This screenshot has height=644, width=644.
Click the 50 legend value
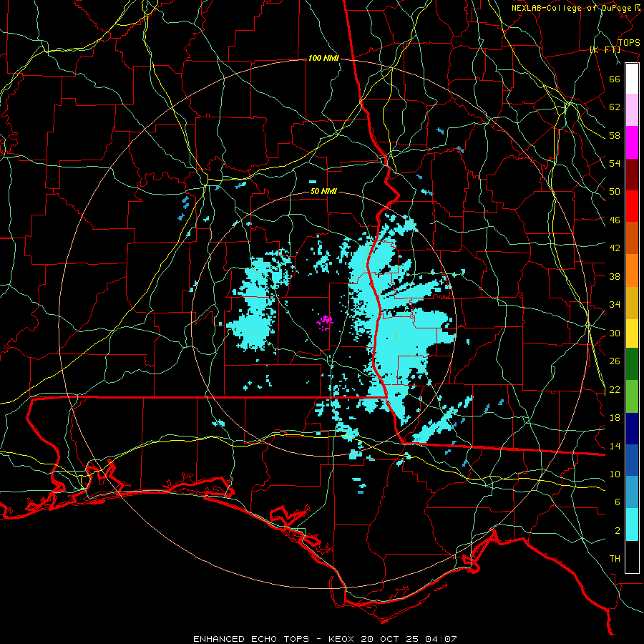point(615,192)
